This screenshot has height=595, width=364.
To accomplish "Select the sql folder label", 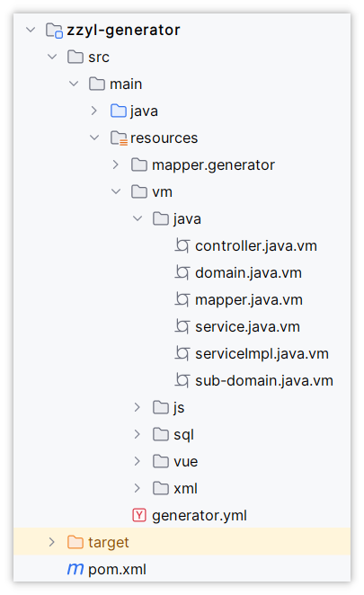I will click(183, 435).
